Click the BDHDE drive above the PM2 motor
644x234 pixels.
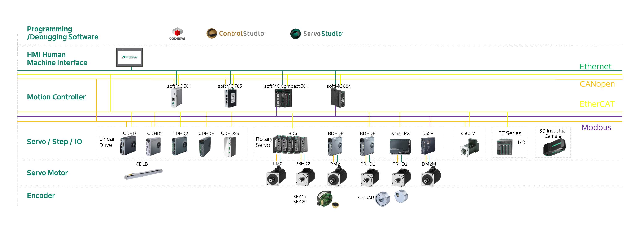click(335, 146)
